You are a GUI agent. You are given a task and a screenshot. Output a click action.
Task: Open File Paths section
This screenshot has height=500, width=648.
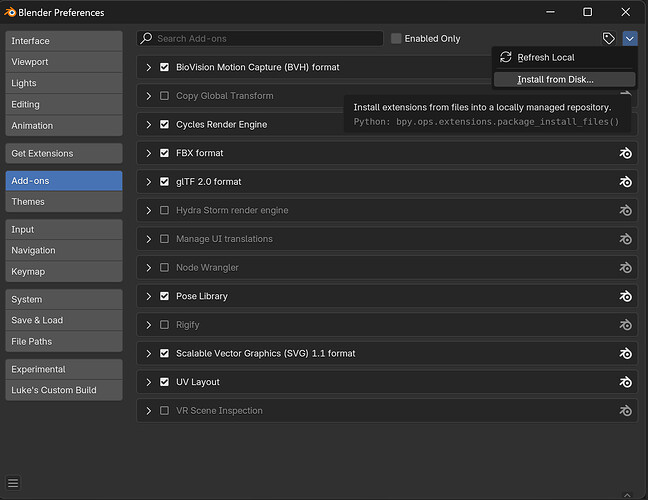pyautogui.click(x=64, y=341)
